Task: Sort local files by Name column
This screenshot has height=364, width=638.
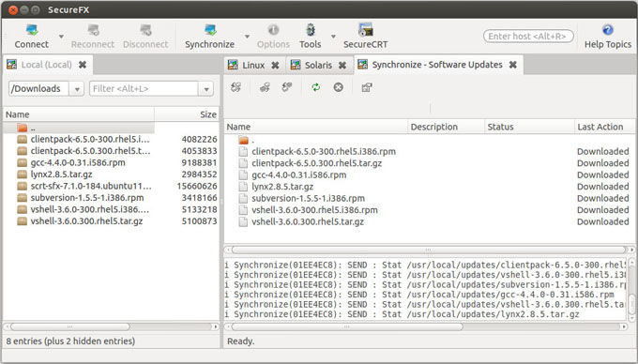Action: coord(79,114)
